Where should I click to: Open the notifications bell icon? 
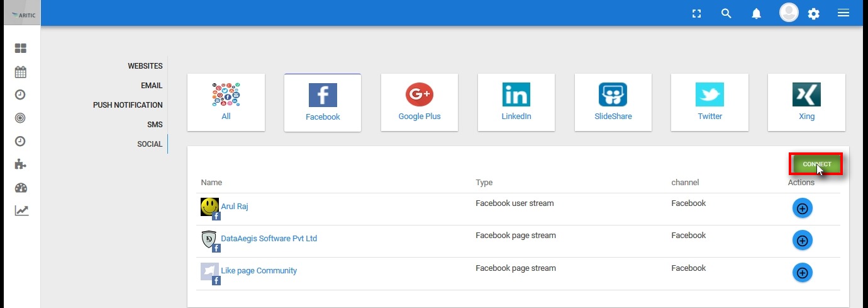(x=757, y=14)
